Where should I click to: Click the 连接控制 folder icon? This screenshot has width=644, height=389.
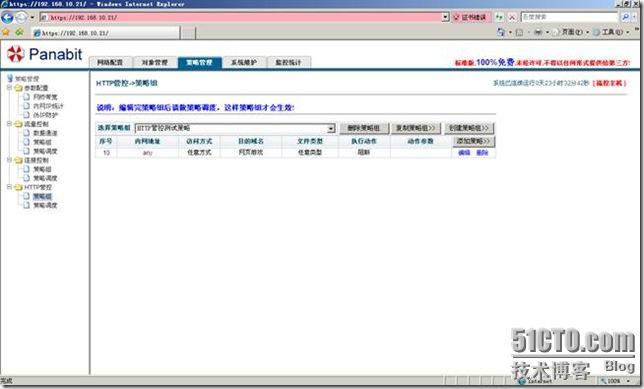(18, 160)
